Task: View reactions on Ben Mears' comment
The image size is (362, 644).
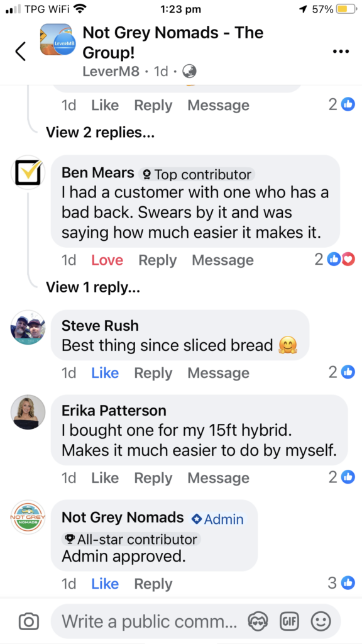Action: [334, 260]
